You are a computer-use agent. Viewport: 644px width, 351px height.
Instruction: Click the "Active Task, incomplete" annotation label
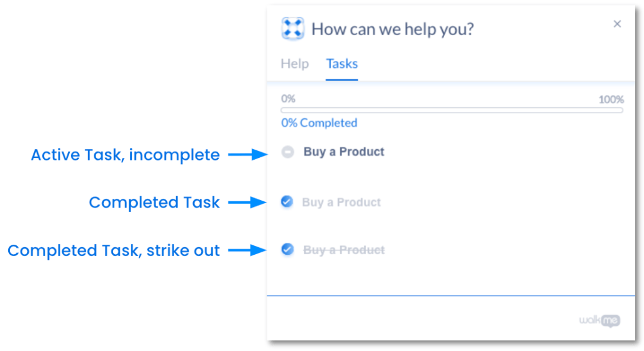[x=125, y=155]
